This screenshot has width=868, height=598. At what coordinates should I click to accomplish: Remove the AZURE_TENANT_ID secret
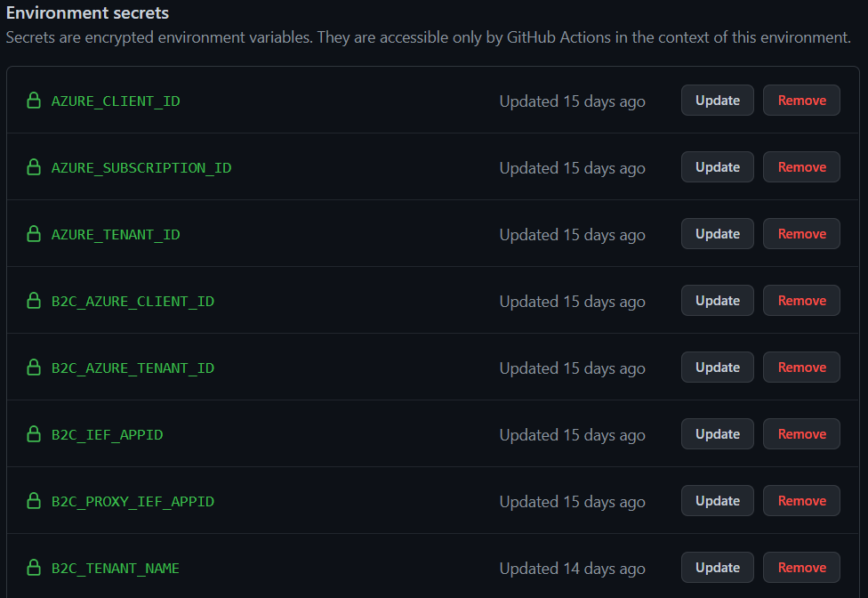click(x=801, y=234)
